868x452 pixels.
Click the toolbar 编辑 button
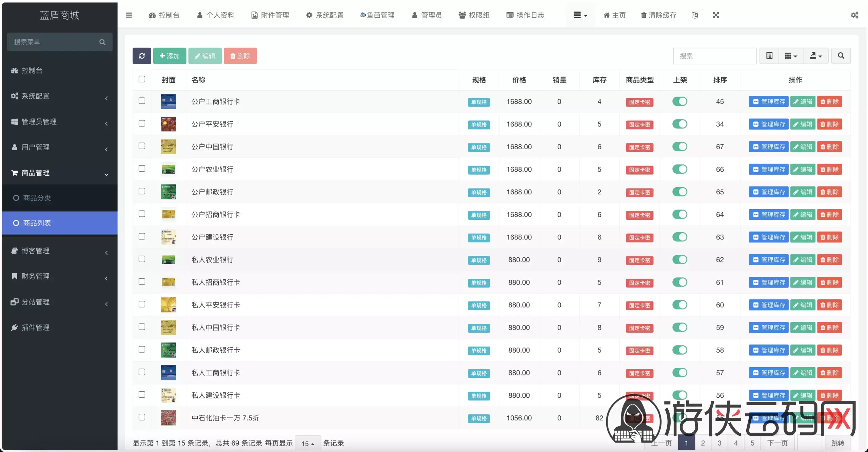click(x=205, y=56)
